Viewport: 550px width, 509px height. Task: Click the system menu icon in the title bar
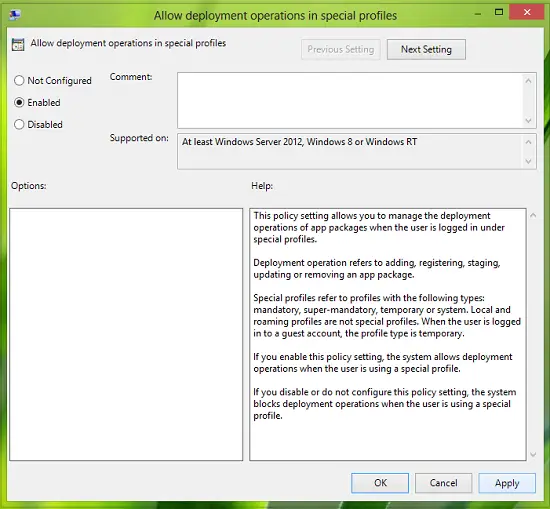coord(15,15)
